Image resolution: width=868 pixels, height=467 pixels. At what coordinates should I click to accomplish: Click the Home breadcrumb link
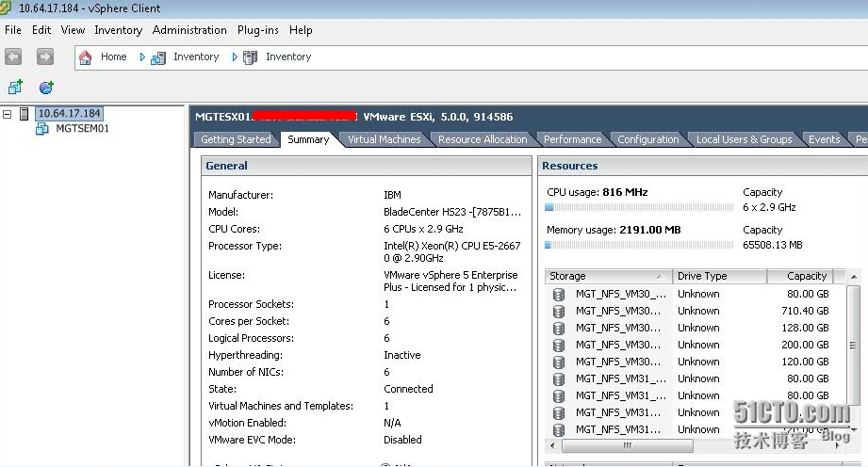(x=113, y=56)
